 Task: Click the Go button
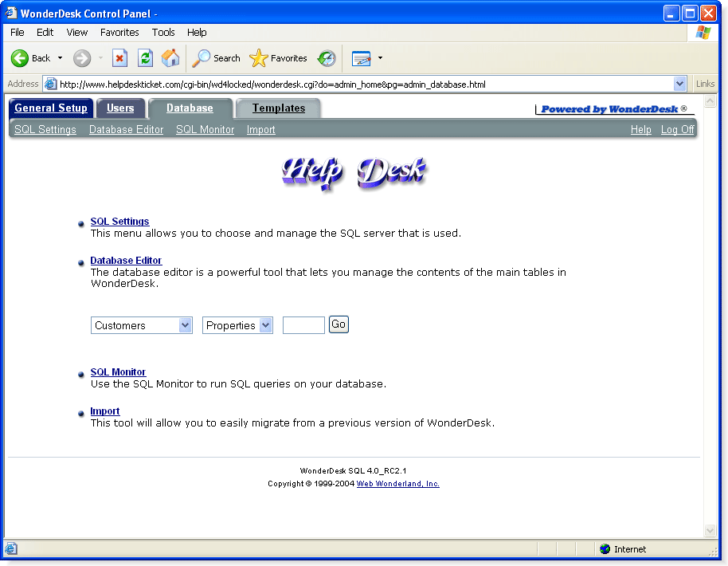(339, 324)
